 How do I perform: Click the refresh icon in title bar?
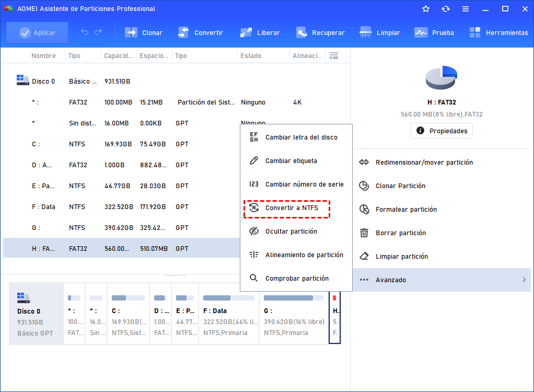[x=446, y=9]
